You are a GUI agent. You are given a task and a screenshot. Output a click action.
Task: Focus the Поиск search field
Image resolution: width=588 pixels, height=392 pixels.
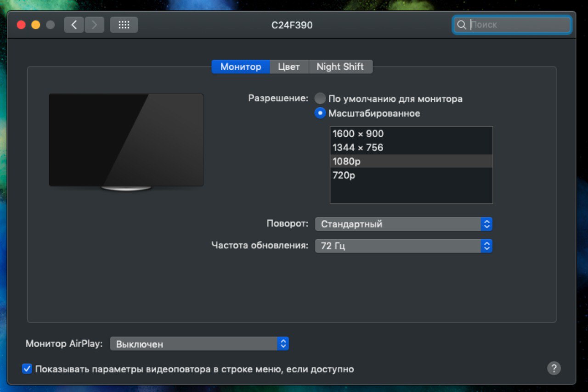tap(512, 25)
